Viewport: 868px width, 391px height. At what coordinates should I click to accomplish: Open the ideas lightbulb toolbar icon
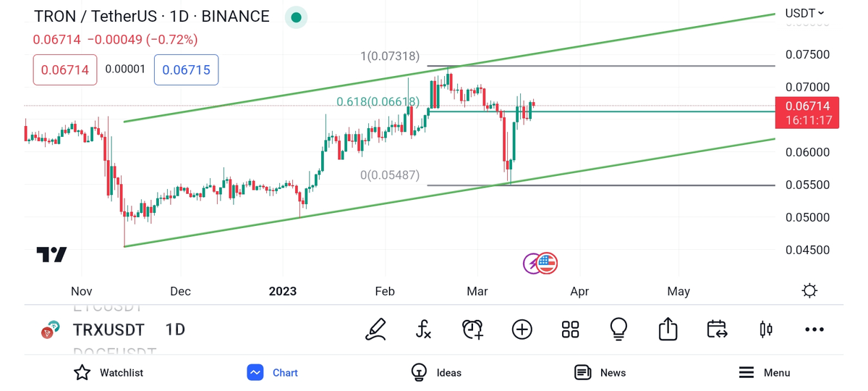pyautogui.click(x=618, y=329)
